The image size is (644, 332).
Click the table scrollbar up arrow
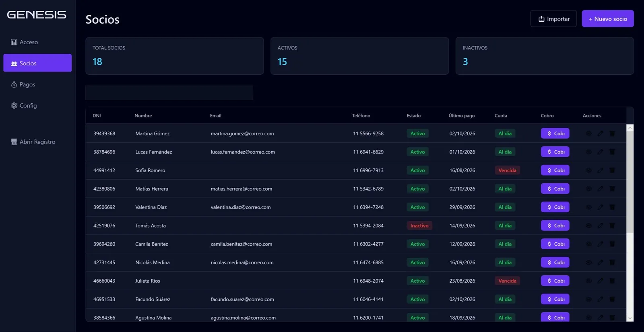[x=630, y=128]
